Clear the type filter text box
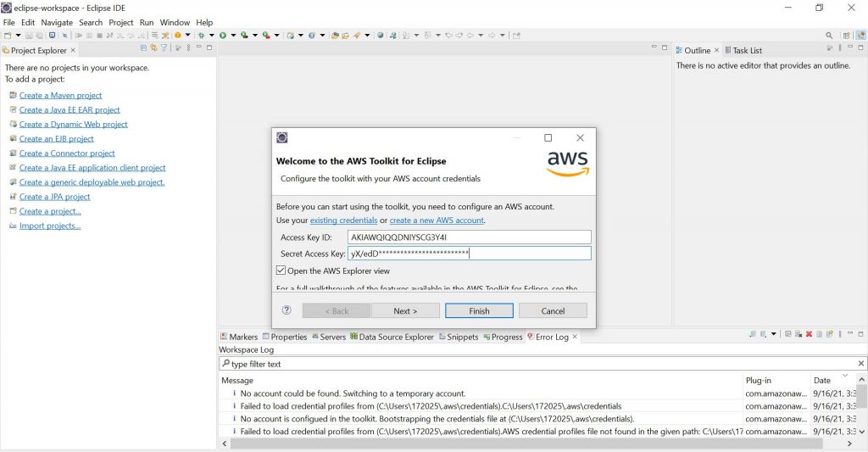The height and width of the screenshot is (452, 868). click(x=860, y=363)
